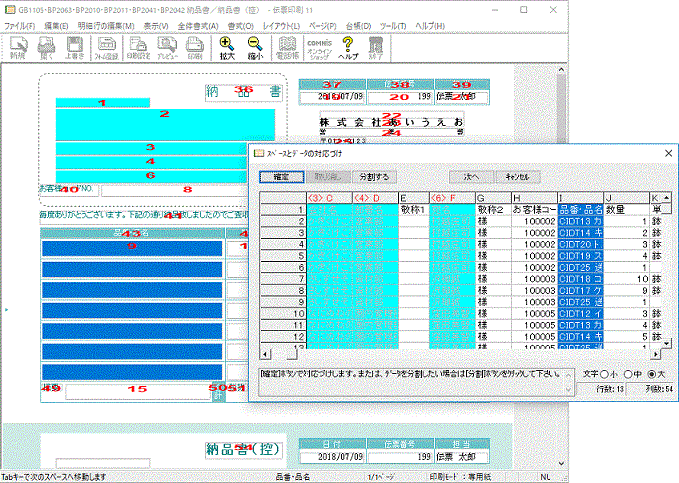This screenshot has height=483, width=679.
Task: Open the レイアウト(L) menu
Action: (x=281, y=26)
